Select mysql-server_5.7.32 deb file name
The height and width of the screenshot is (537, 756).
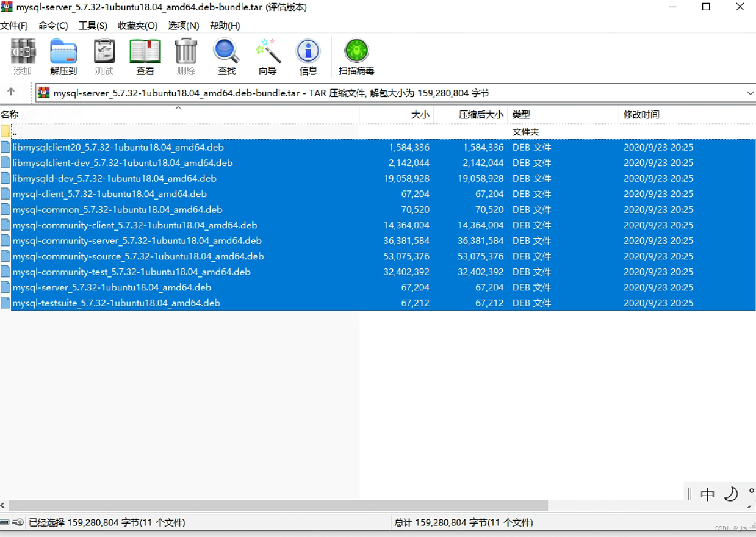coord(112,287)
